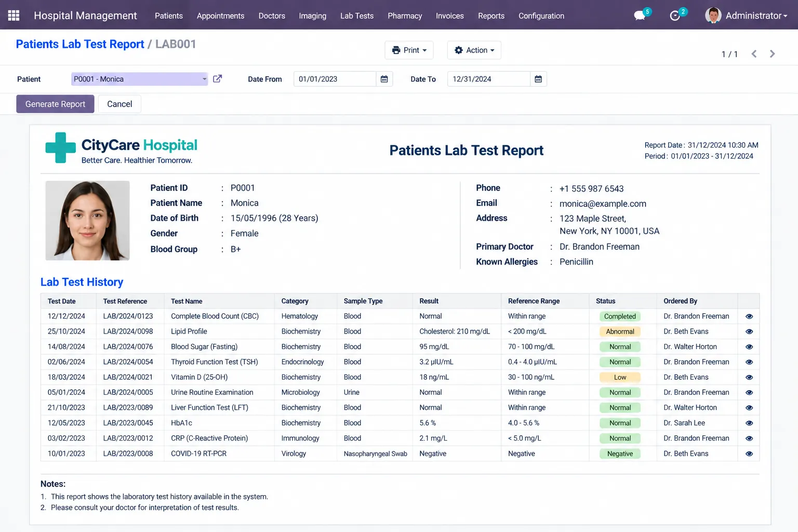Image resolution: width=798 pixels, height=532 pixels.
Task: Click the Negative status badge
Action: pyautogui.click(x=620, y=454)
